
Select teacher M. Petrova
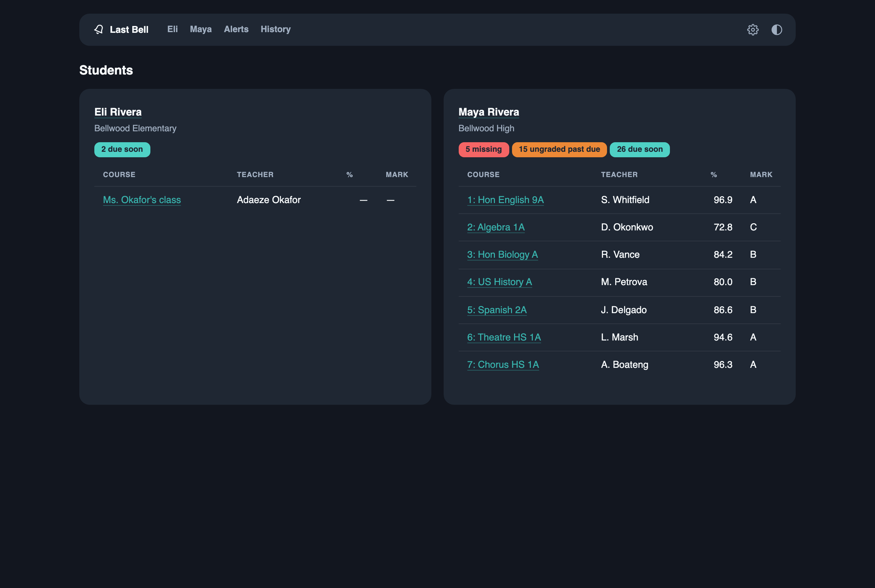click(624, 282)
